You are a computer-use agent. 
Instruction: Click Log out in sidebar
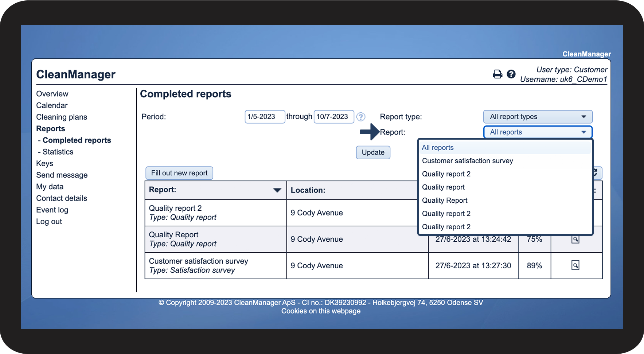[x=49, y=222]
